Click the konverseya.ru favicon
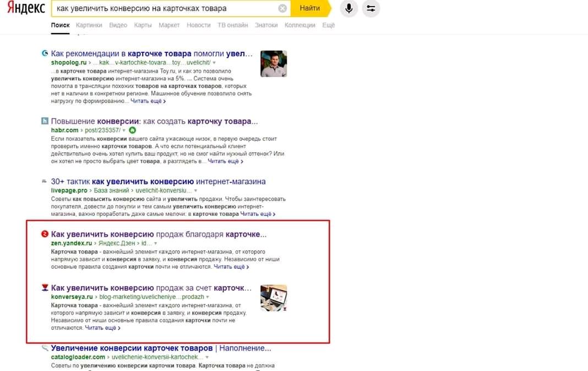The width and height of the screenshot is (588, 371). 45,288
